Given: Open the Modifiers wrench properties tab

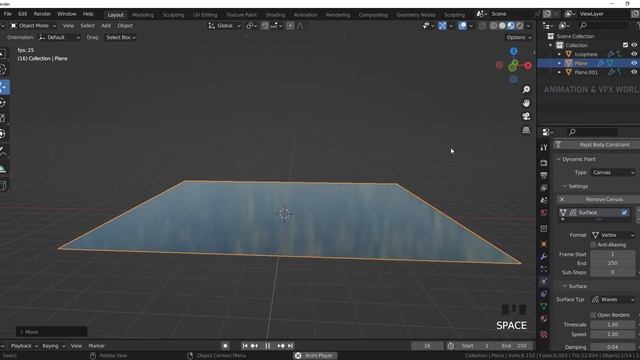Looking at the screenshot, I should (x=544, y=256).
